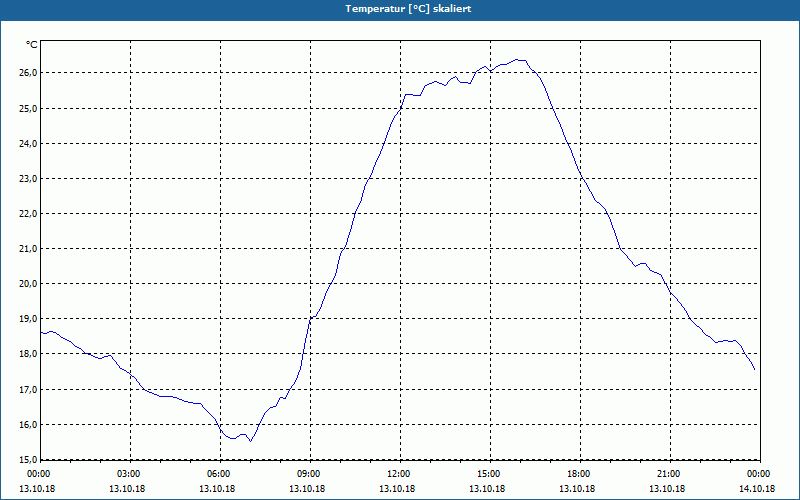Click the curve's minimum near 07:00
Image resolution: width=800 pixels, height=500 pixels.
point(251,441)
